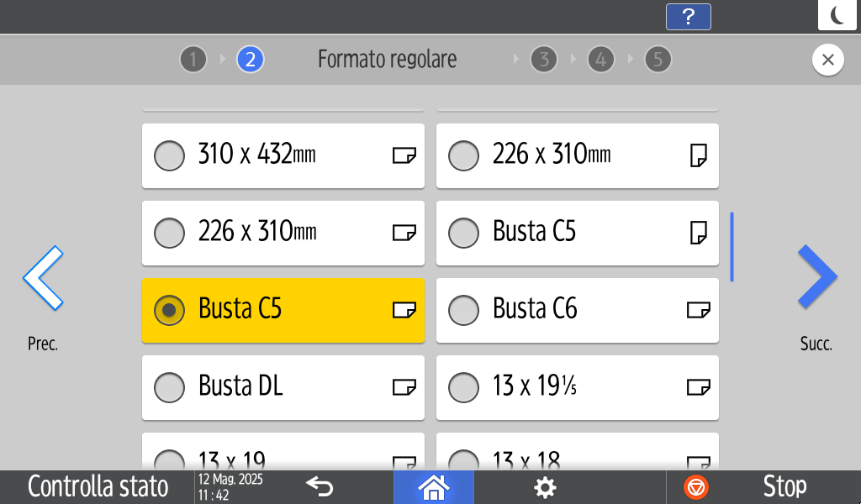
Task: Click orientation icon on the Busta C6 row
Action: 699,311
